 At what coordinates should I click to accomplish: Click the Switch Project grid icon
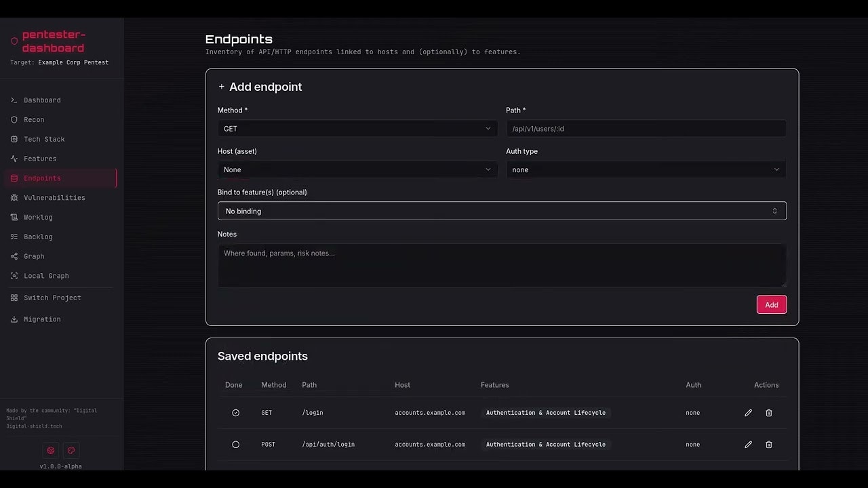click(14, 298)
